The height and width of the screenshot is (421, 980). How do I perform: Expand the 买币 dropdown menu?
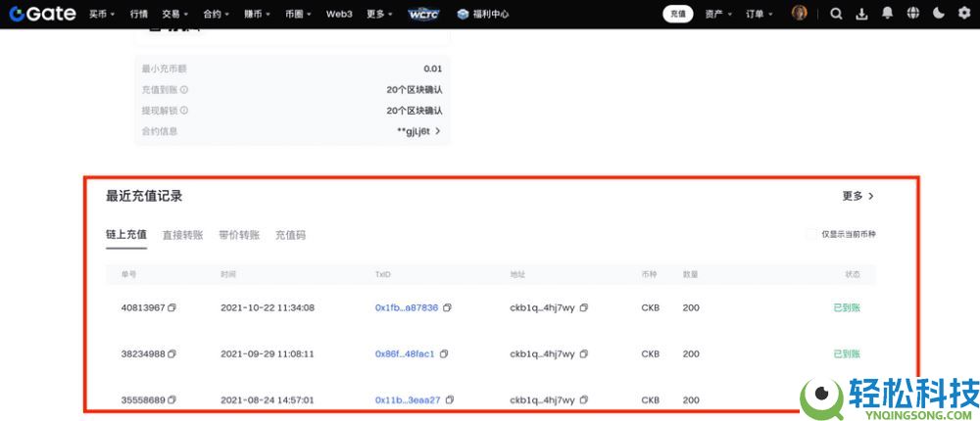[102, 14]
